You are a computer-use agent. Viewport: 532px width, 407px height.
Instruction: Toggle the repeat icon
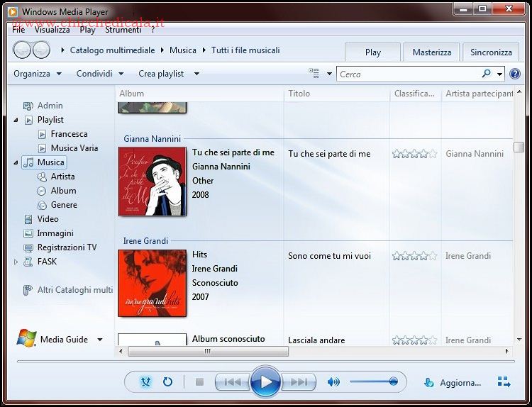pyautogui.click(x=167, y=382)
